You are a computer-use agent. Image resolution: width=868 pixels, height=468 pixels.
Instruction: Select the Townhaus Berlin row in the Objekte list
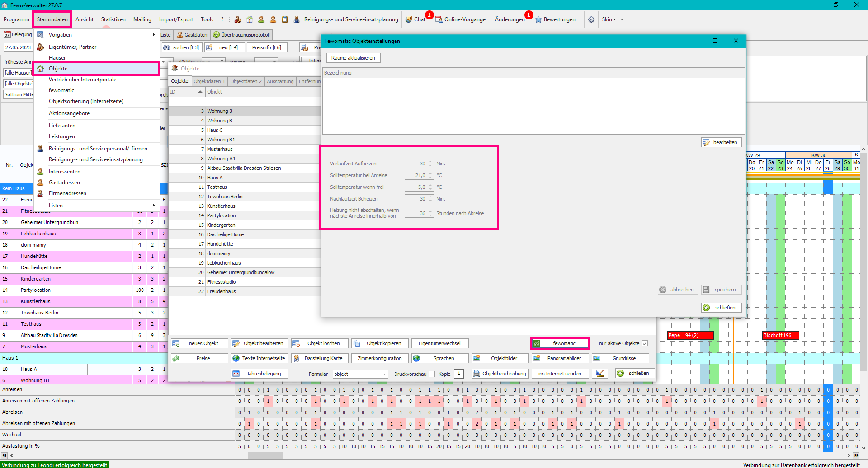click(x=244, y=197)
